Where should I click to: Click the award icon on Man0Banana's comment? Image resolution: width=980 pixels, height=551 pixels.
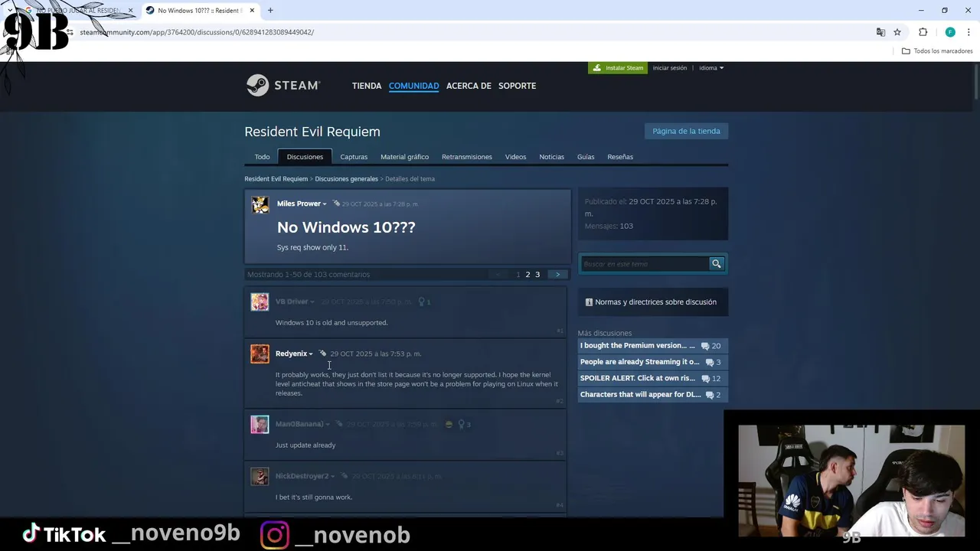coord(461,424)
